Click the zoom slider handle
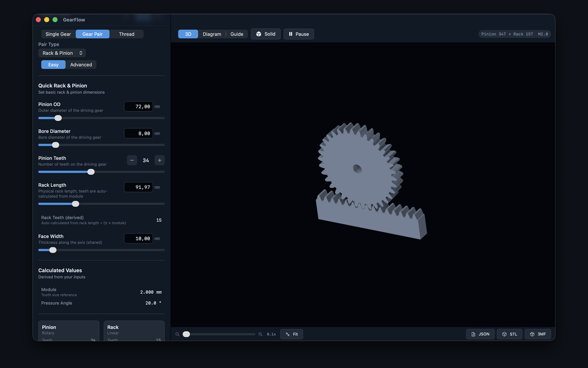Image resolution: width=588 pixels, height=368 pixels. 186,334
